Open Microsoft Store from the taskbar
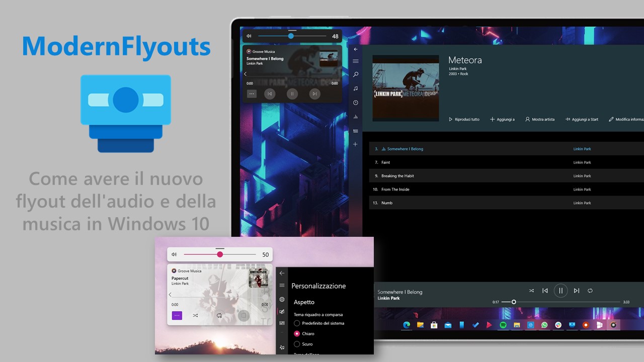This screenshot has width=644, height=362. pyautogui.click(x=434, y=325)
